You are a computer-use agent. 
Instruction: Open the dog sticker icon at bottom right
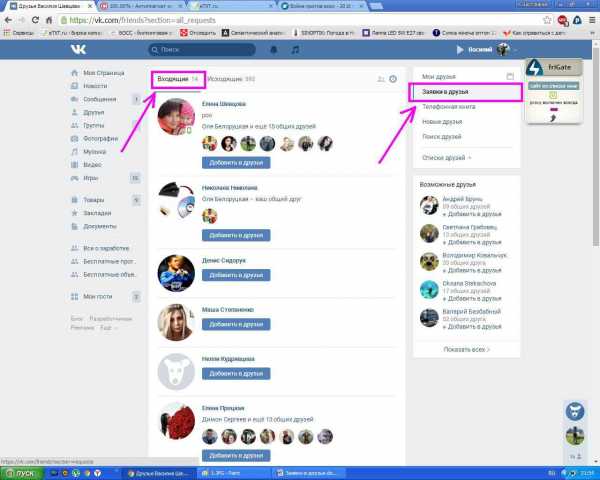[575, 412]
